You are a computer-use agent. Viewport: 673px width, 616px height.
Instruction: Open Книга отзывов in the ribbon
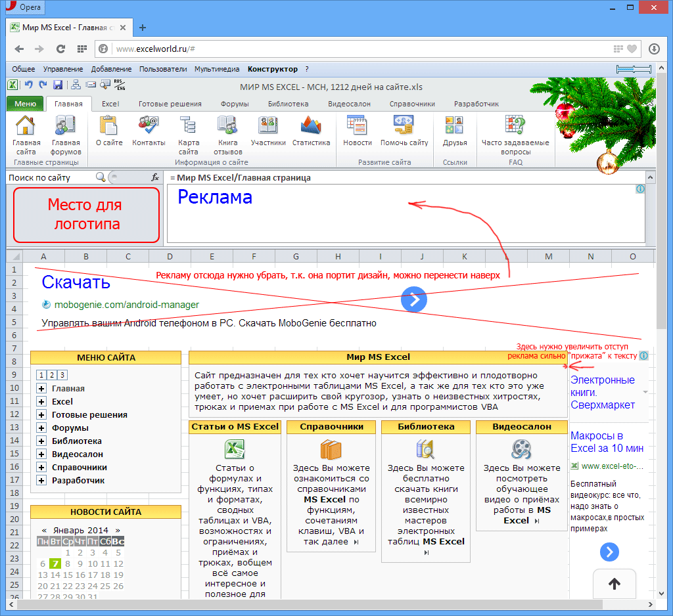[227, 125]
